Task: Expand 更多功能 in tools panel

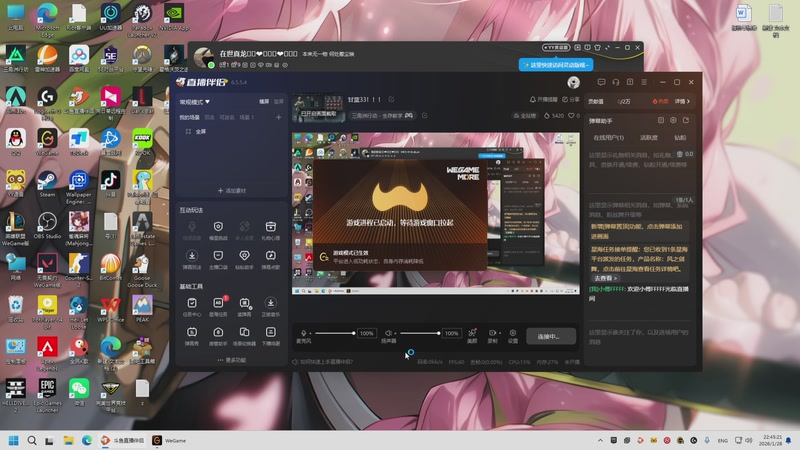Action: point(232,360)
